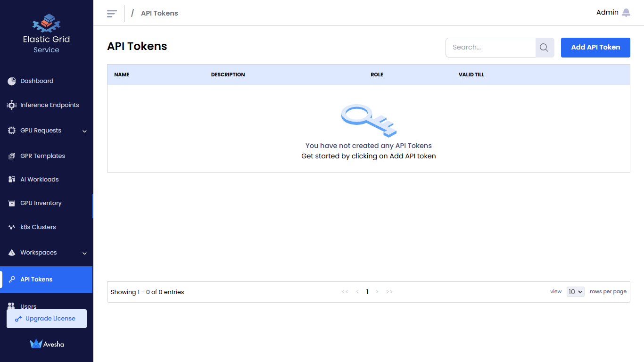The height and width of the screenshot is (362, 644).
Task: Click the Add API Token button
Action: (595, 48)
